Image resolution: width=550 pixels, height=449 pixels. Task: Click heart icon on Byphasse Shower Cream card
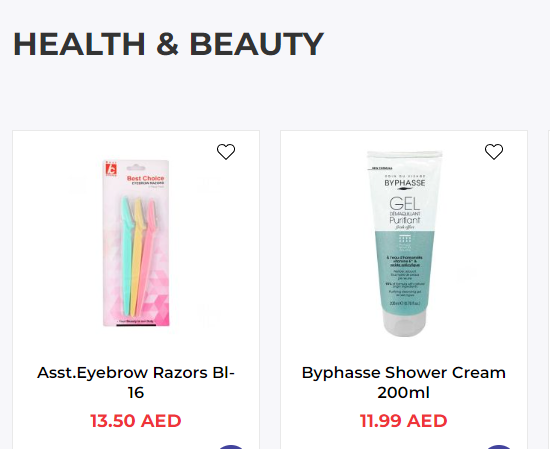pyautogui.click(x=494, y=152)
